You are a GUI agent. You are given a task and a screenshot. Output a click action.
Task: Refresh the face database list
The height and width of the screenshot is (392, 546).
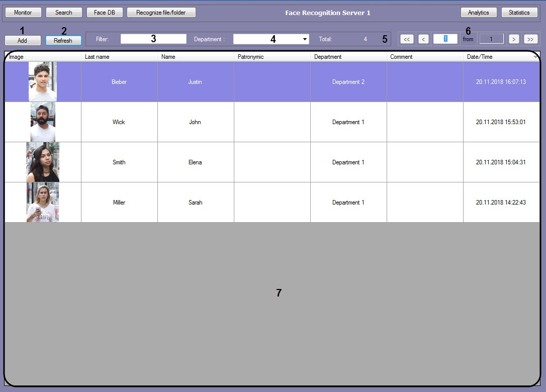click(63, 41)
